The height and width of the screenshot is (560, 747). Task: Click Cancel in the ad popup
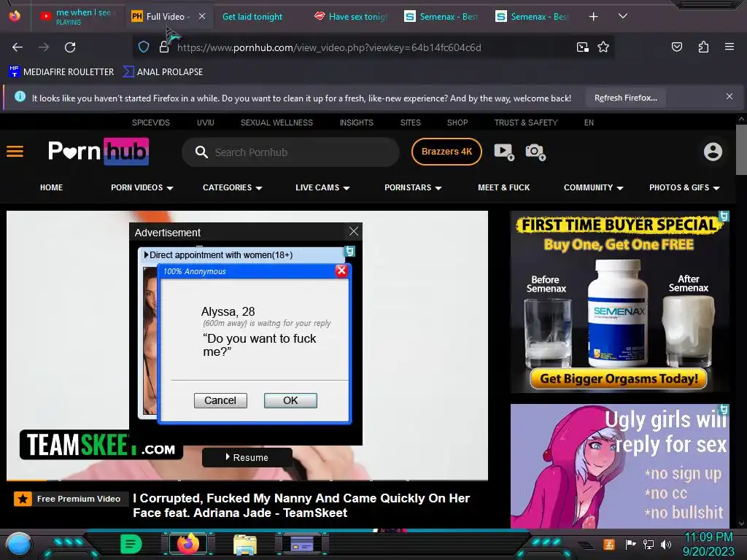click(x=220, y=400)
